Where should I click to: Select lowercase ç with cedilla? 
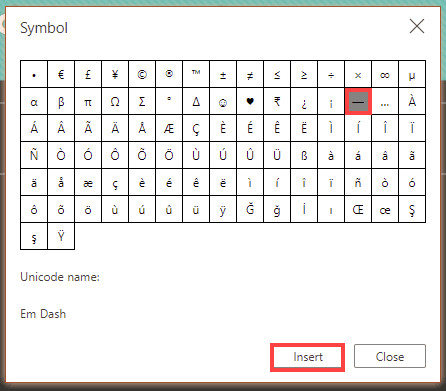click(115, 182)
